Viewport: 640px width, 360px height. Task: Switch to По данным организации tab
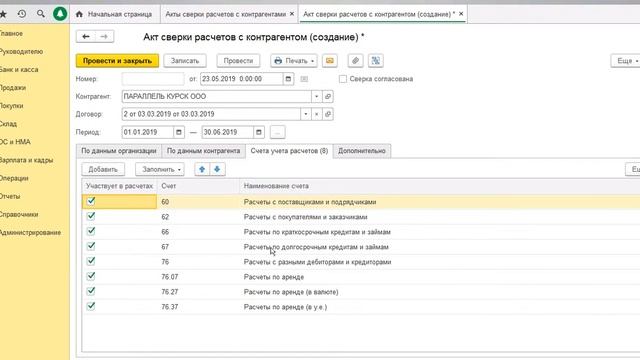(x=119, y=151)
